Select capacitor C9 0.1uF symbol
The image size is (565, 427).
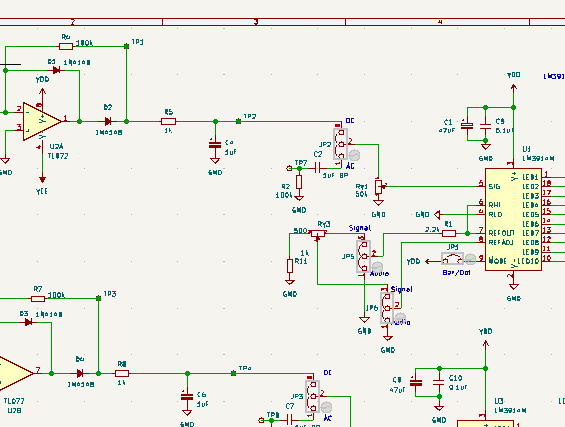pos(485,126)
